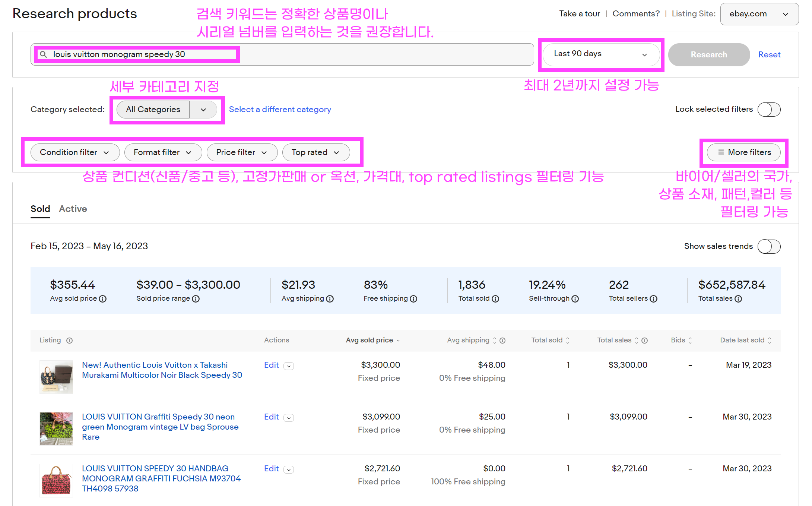The height and width of the screenshot is (506, 812).
Task: Click the Total sold column header
Action: click(x=550, y=340)
